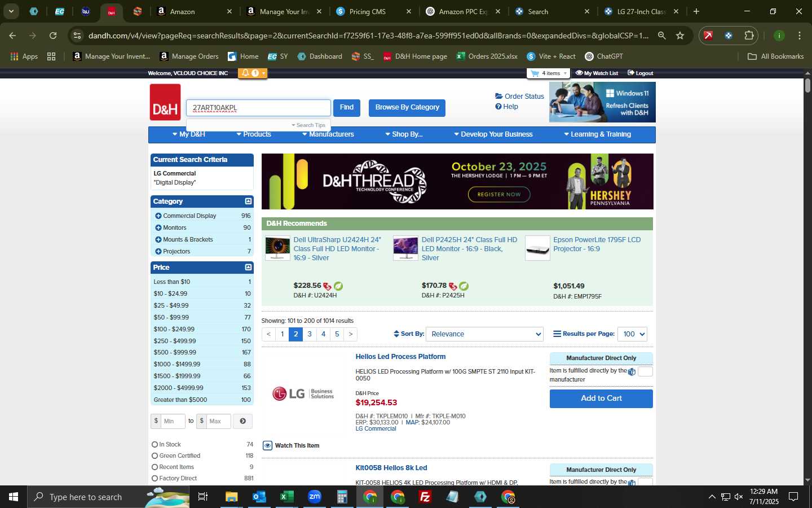
Task: Click the Logout link
Action: click(x=640, y=73)
